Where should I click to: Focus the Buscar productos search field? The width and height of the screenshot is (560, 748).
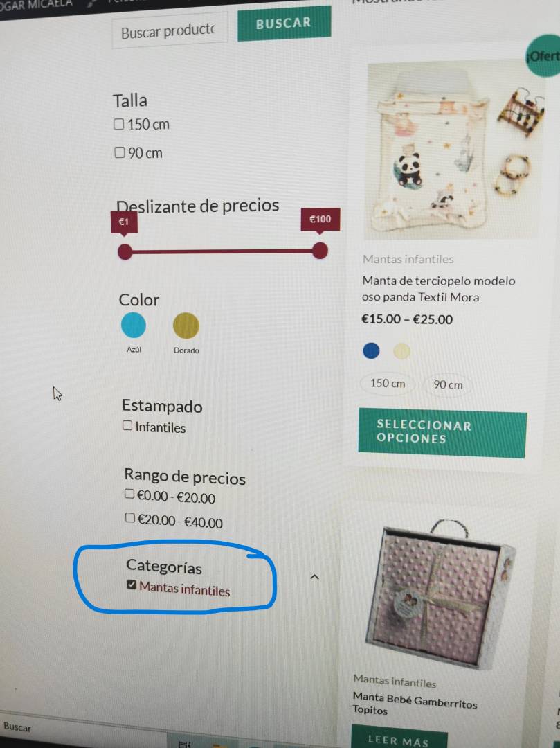point(170,31)
